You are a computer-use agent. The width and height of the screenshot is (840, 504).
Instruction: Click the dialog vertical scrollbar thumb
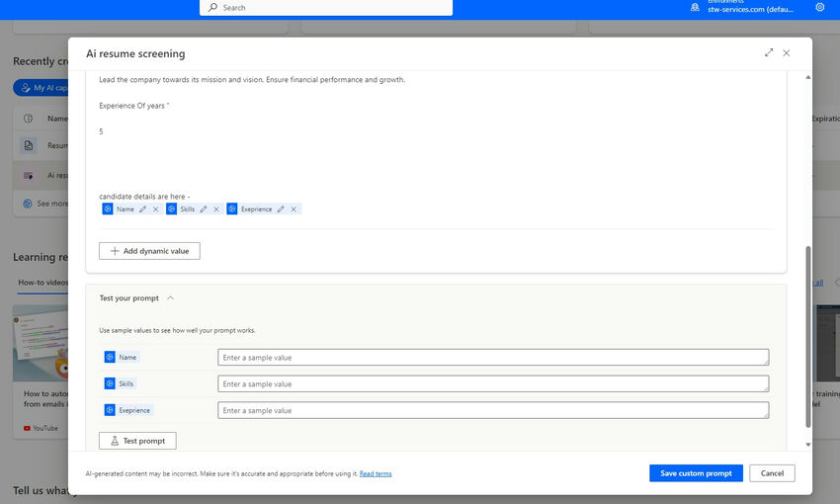pos(808,337)
